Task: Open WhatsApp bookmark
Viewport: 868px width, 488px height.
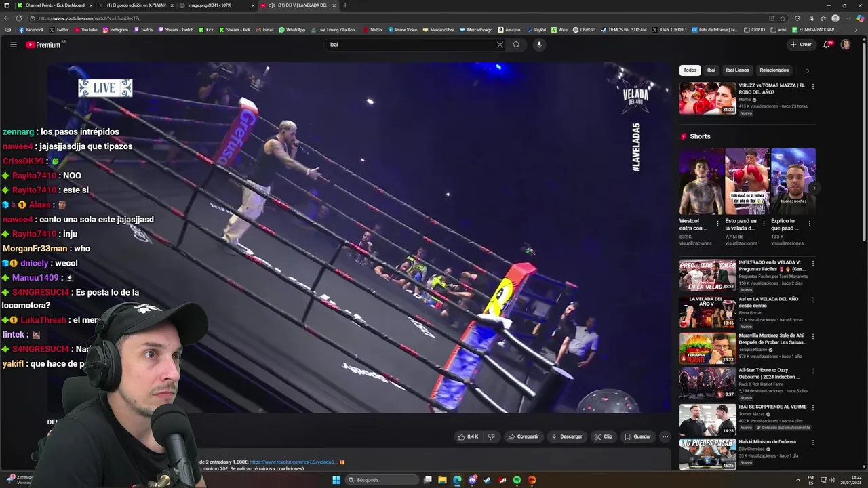Action: (292, 30)
